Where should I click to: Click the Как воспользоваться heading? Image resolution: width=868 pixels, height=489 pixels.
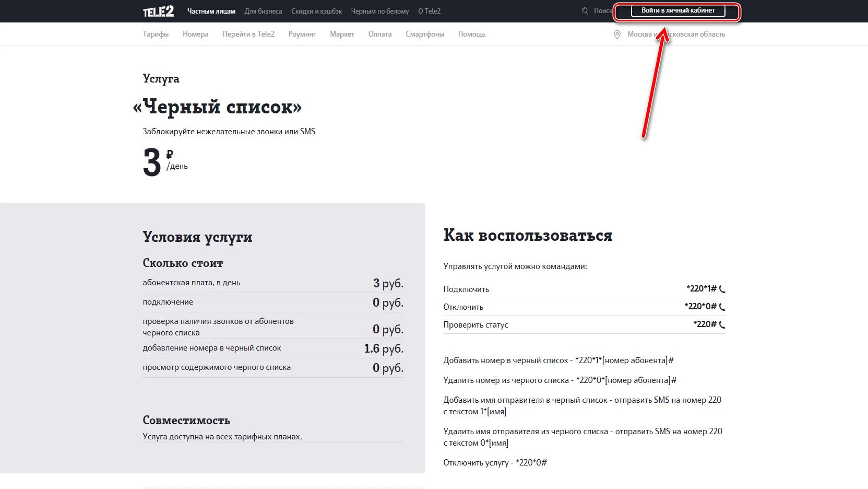528,236
